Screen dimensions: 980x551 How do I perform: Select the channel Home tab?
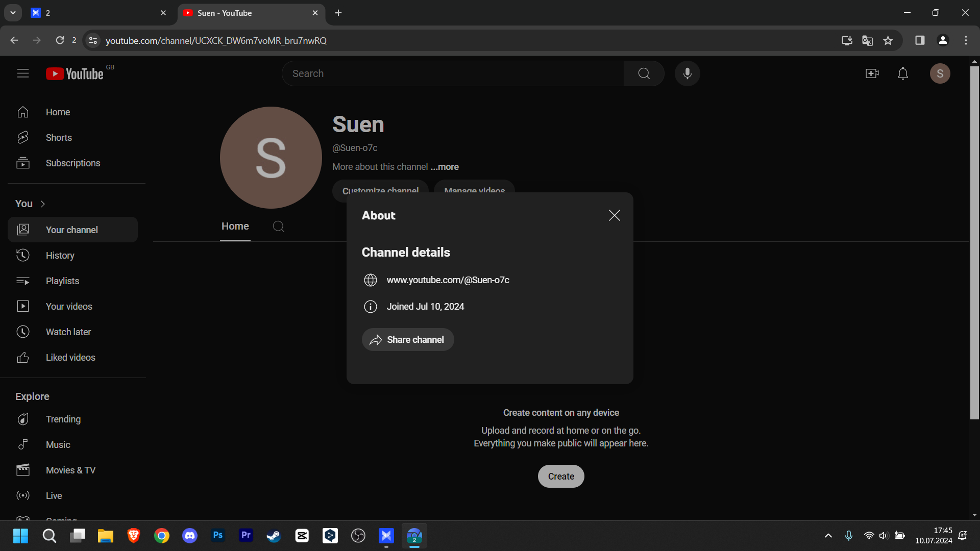[x=235, y=227]
